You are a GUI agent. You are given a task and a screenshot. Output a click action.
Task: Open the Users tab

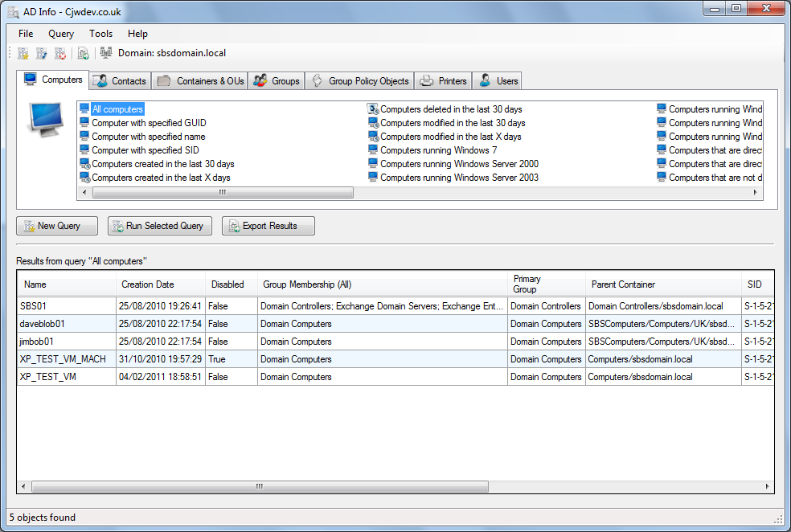498,81
